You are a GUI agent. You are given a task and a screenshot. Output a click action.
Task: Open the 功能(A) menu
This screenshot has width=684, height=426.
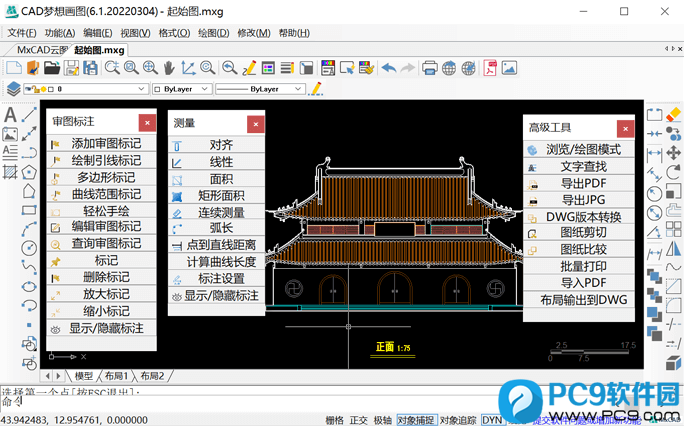tap(60, 33)
